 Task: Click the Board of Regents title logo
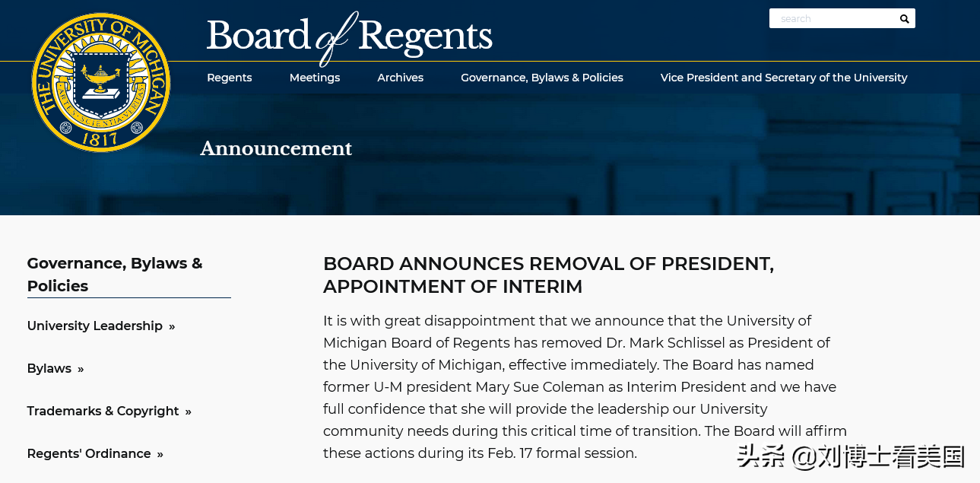pos(349,37)
